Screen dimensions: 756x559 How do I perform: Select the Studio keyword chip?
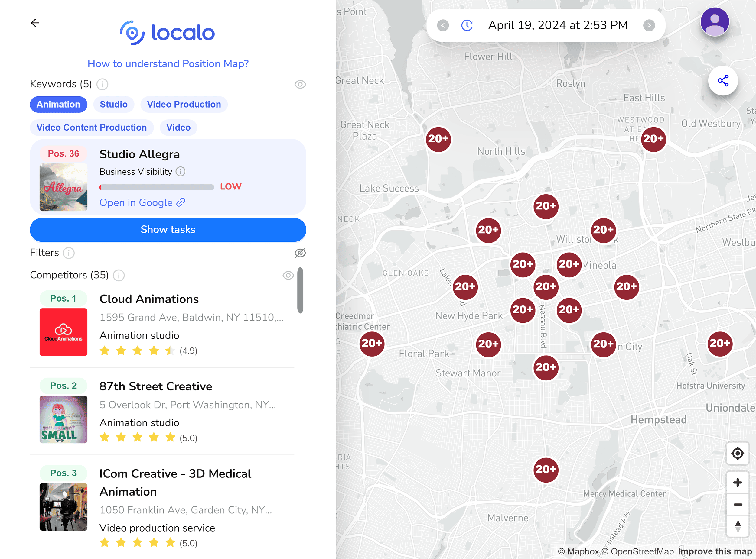pyautogui.click(x=113, y=104)
